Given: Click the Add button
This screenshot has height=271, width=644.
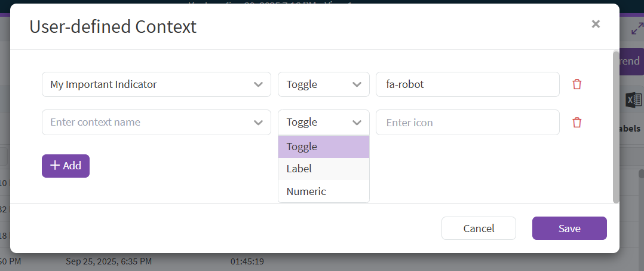Looking at the screenshot, I should [x=66, y=166].
